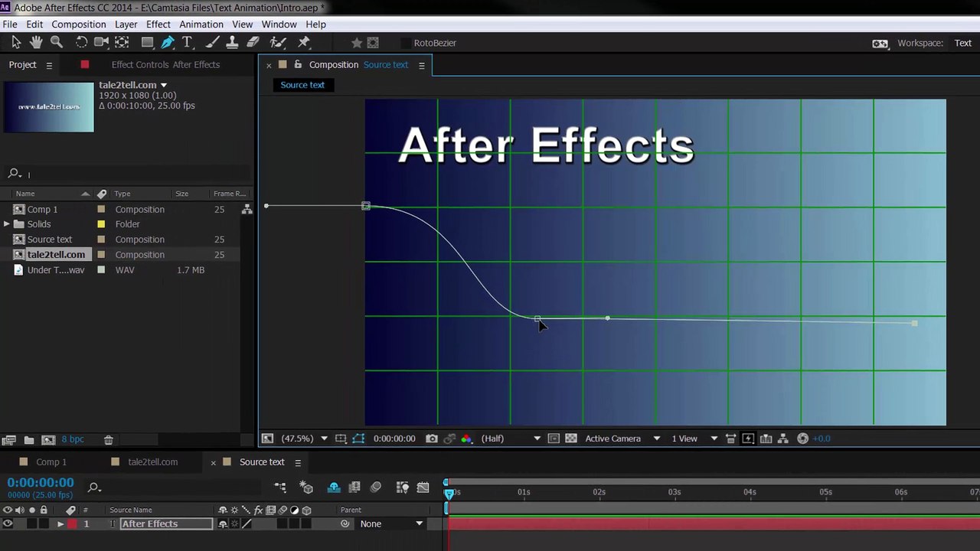Activate the Pen tool
The image size is (980, 551).
(x=168, y=43)
